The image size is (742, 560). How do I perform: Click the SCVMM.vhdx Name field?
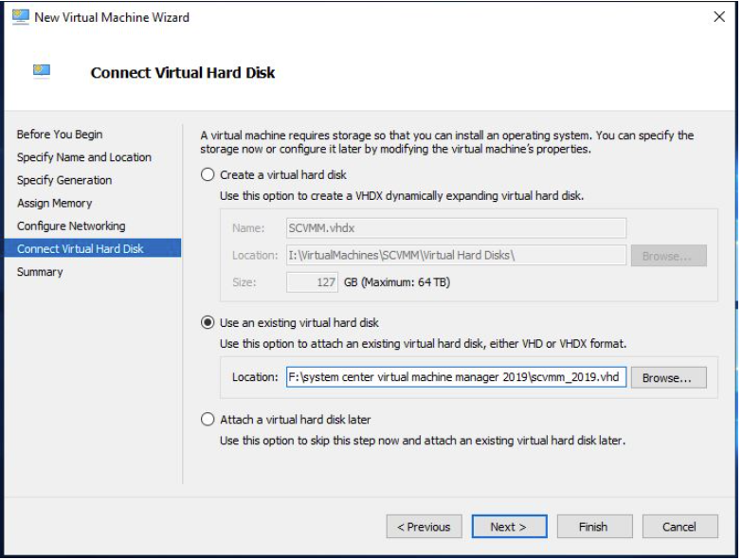pos(456,228)
